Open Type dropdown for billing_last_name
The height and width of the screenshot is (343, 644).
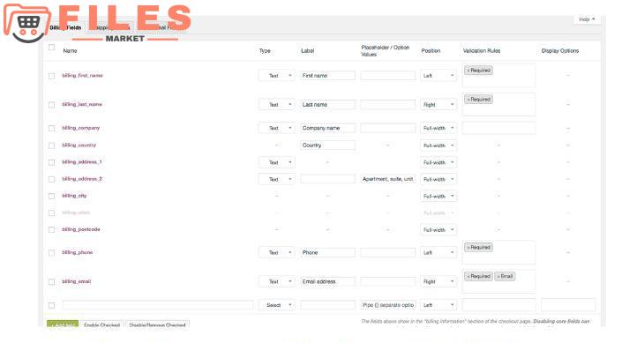click(276, 105)
